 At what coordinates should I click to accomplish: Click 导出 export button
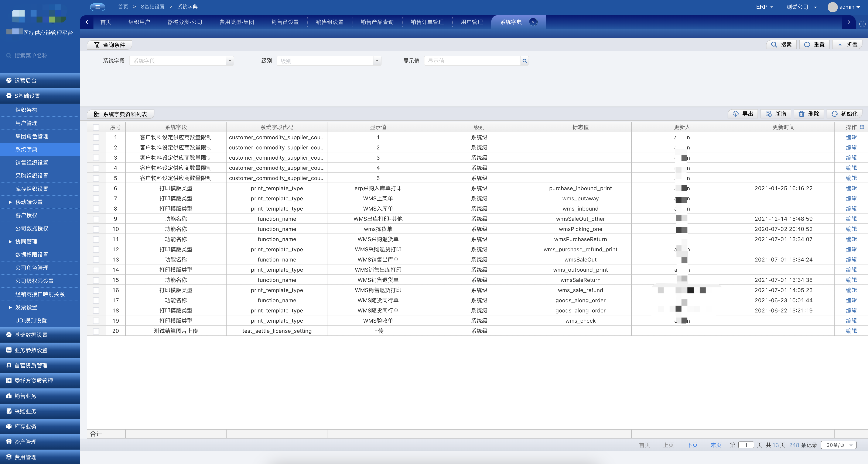tap(743, 114)
